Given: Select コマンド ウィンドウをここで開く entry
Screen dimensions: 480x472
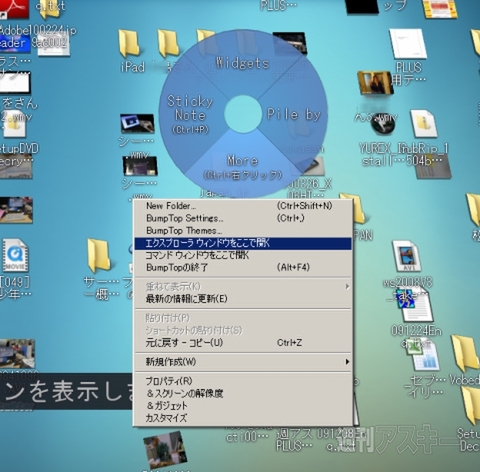Looking at the screenshot, I should pyautogui.click(x=243, y=256).
